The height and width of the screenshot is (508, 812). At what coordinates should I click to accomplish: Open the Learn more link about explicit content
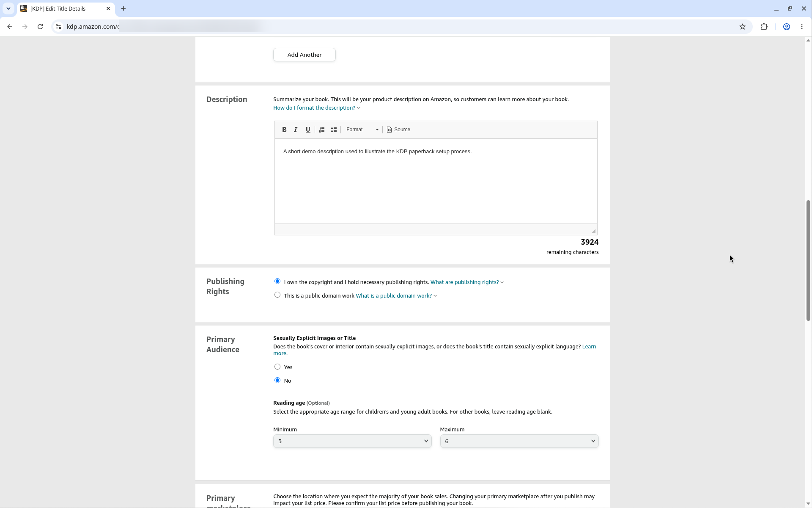click(589, 347)
